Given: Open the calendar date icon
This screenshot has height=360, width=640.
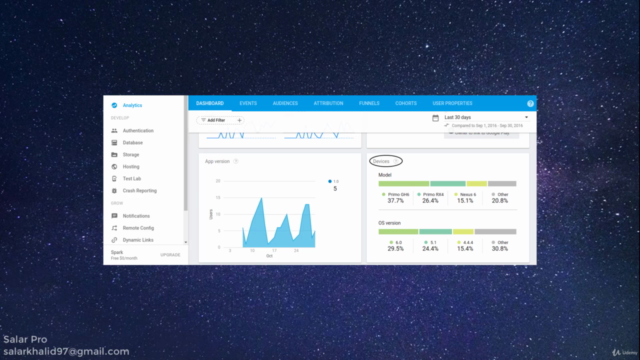Looking at the screenshot, I should pos(436,118).
